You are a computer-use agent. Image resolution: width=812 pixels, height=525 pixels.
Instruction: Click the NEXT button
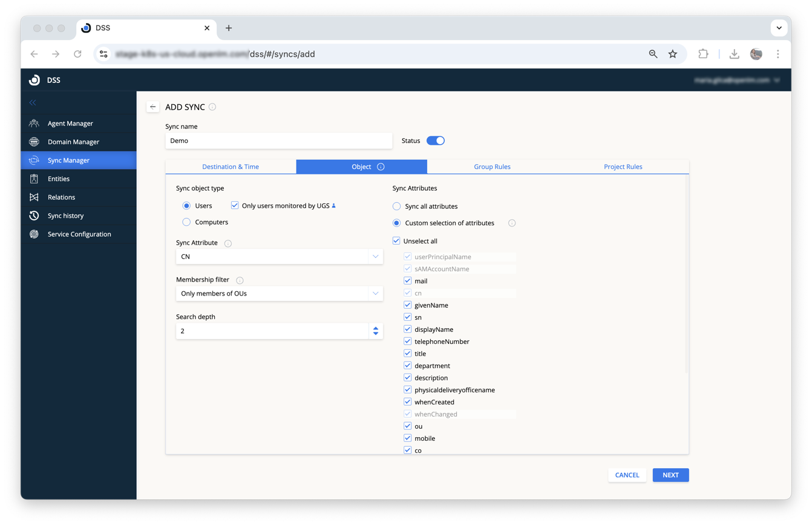pos(670,475)
